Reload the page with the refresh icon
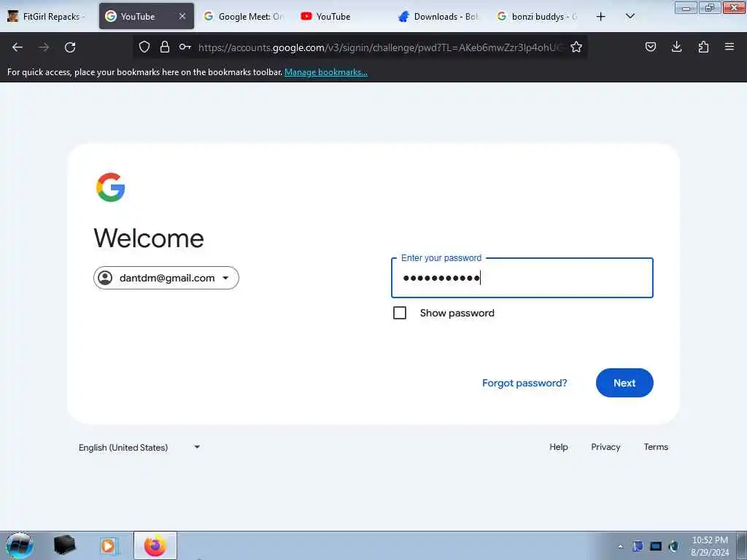Viewport: 747px width, 560px height. pyautogui.click(x=70, y=47)
